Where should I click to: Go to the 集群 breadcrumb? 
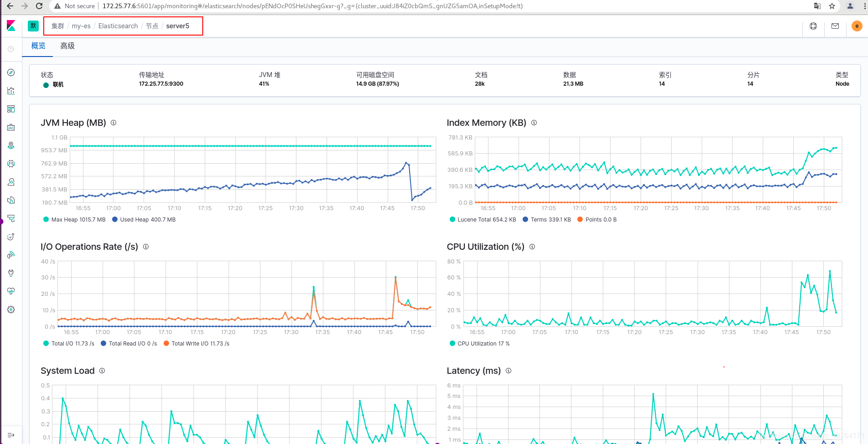(58, 26)
